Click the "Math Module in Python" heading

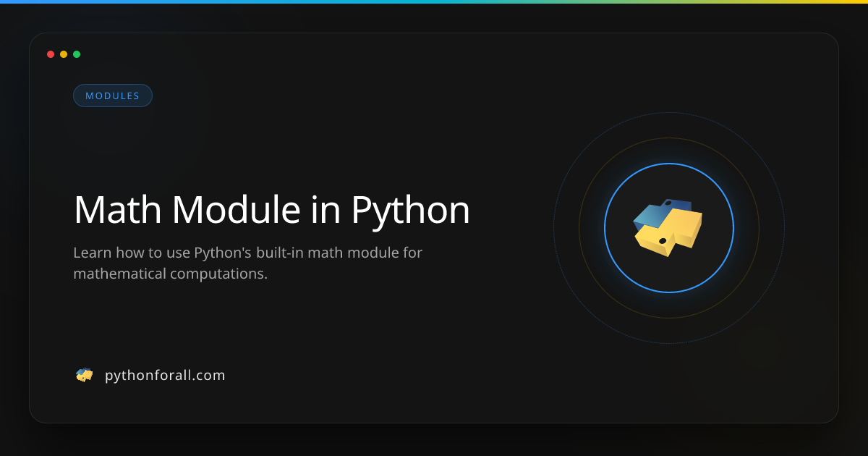click(x=272, y=211)
